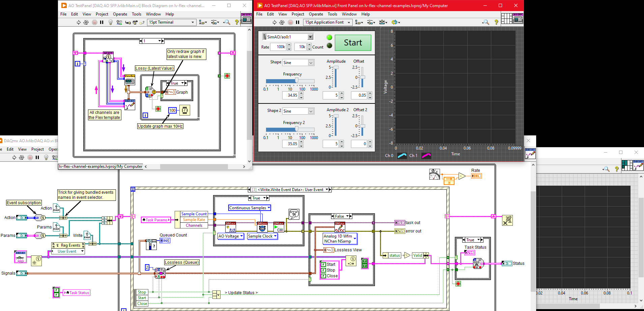The image size is (644, 311).
Task: Click the Step Over icon on the block diagram toolbar
Action: coord(135,22)
